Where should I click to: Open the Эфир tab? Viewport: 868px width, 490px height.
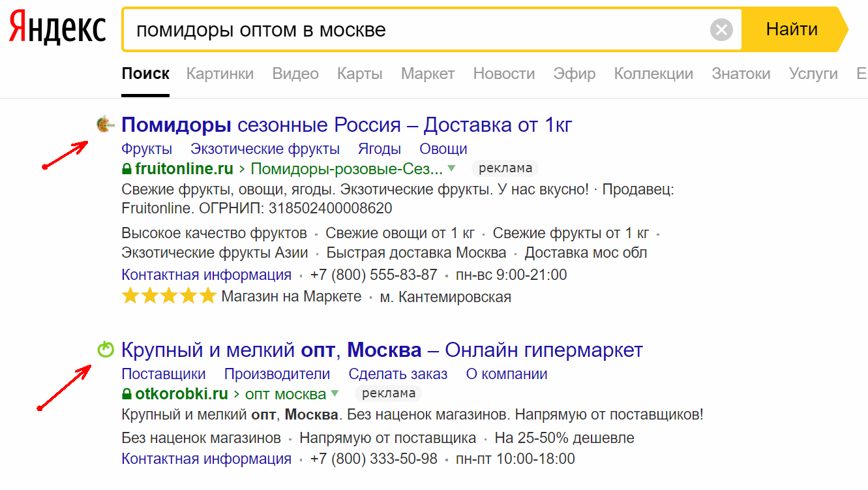[575, 74]
